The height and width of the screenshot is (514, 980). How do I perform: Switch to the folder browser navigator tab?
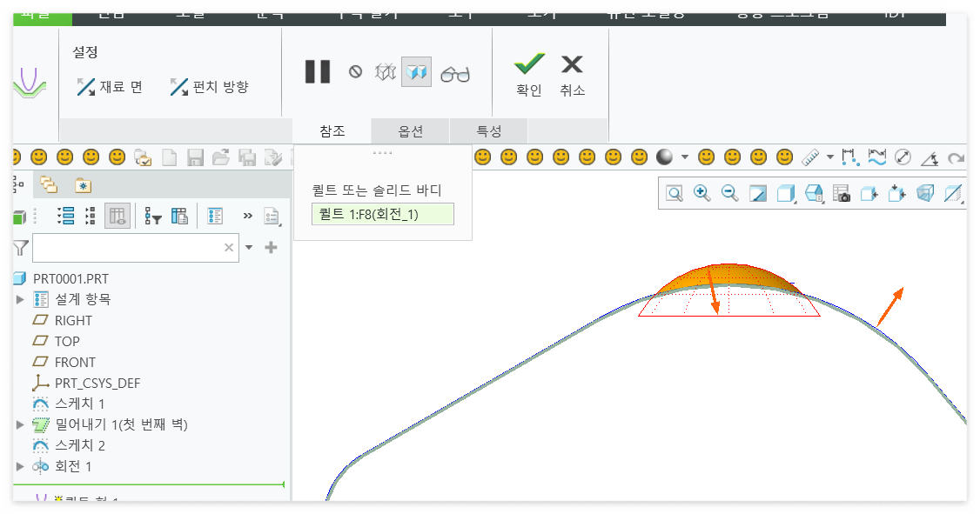pyautogui.click(x=48, y=185)
